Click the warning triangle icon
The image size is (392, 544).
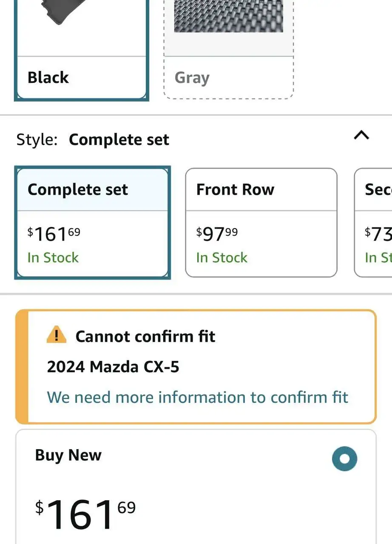pyautogui.click(x=57, y=335)
